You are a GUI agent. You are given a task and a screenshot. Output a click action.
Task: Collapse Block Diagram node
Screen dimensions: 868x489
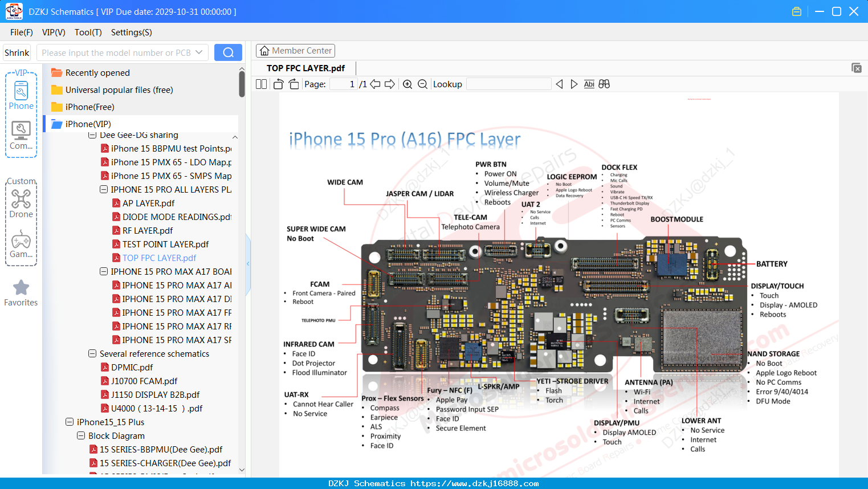[x=81, y=435]
